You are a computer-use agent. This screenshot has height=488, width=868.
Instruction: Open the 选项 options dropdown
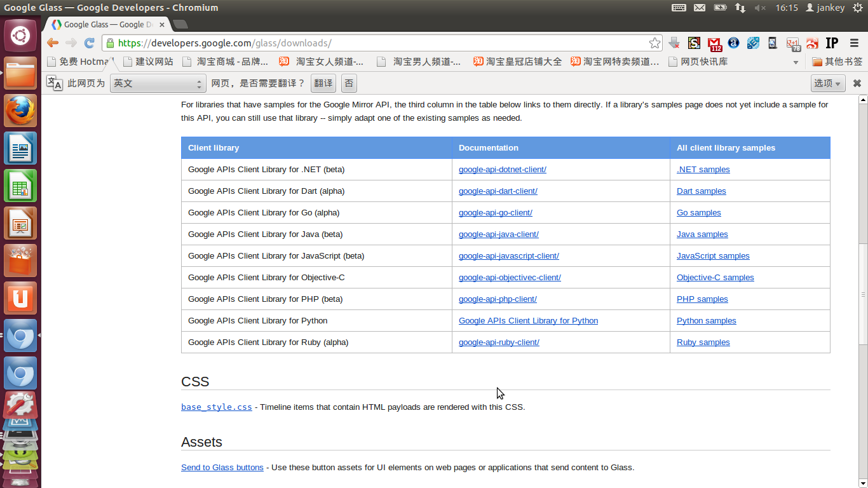pyautogui.click(x=828, y=83)
